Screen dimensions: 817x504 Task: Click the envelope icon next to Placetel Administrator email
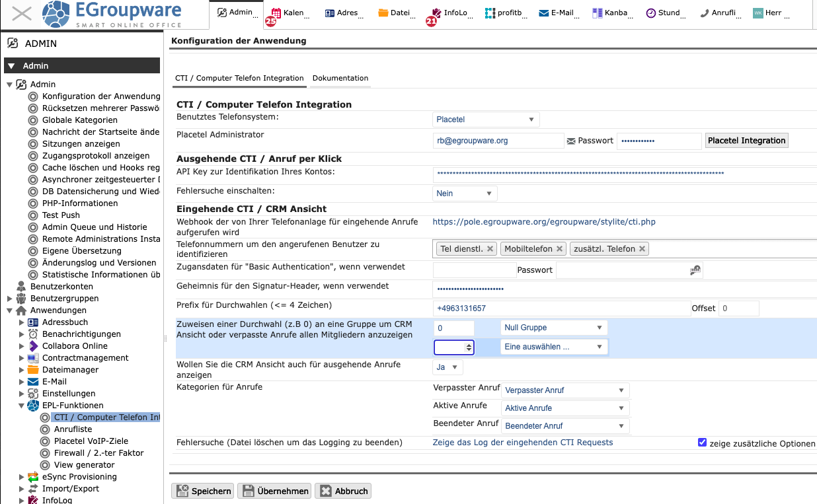click(571, 141)
